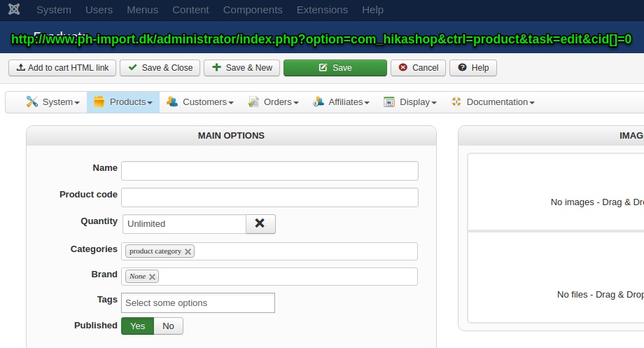The width and height of the screenshot is (644, 348).
Task: Click the MAIN OPTIONS panel header
Action: pos(231,136)
